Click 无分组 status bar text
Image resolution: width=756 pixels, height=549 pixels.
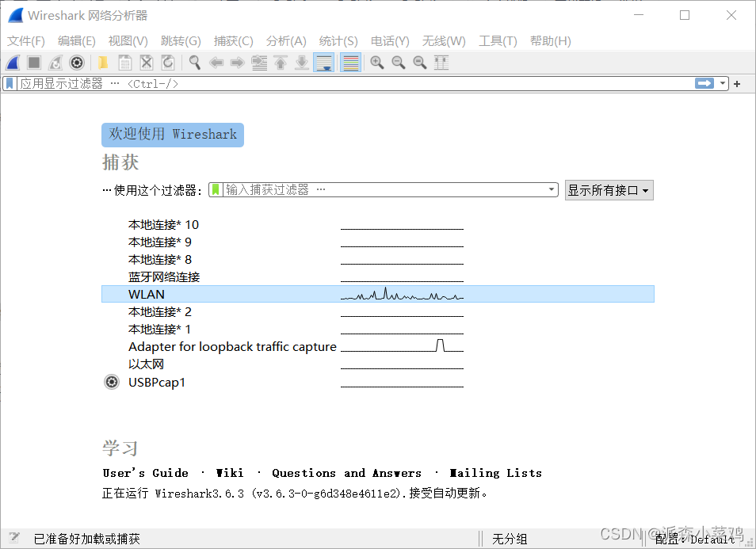click(x=510, y=539)
